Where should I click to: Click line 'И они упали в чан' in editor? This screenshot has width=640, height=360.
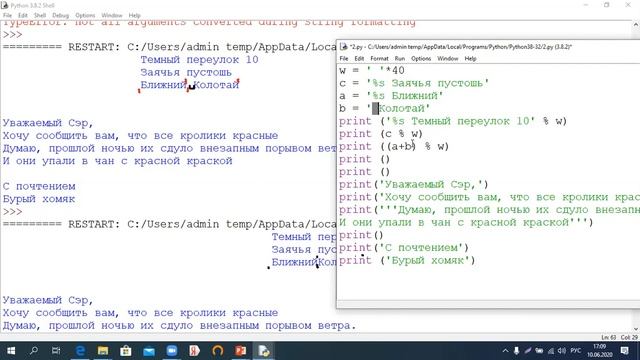[x=466, y=222]
